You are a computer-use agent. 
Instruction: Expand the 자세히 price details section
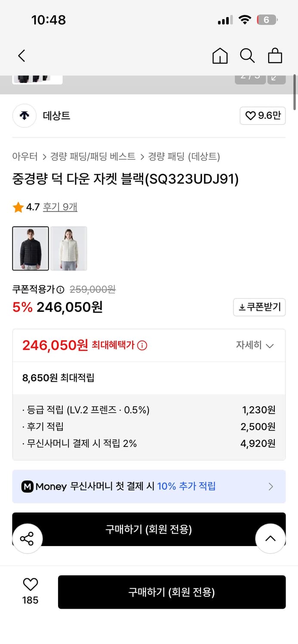[x=255, y=345]
